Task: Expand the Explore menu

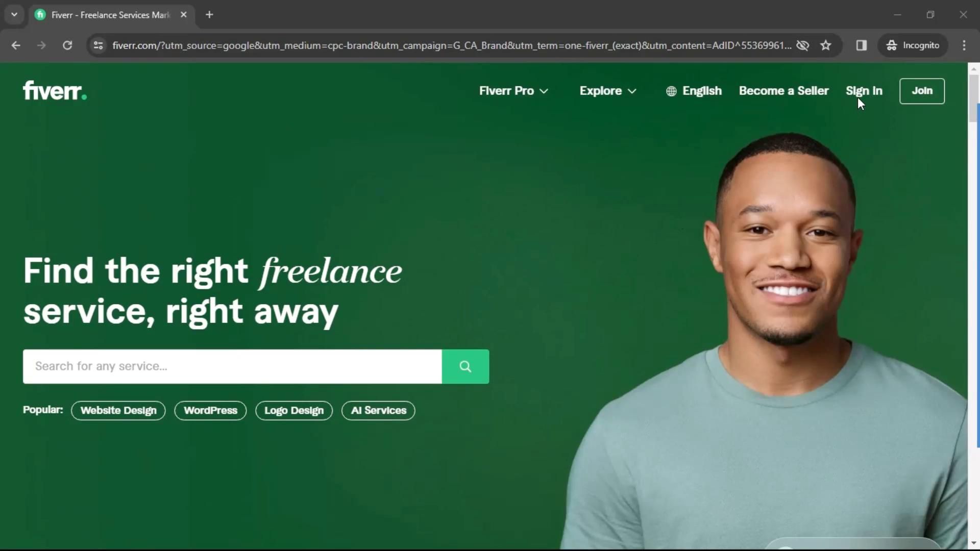Action: click(x=608, y=91)
